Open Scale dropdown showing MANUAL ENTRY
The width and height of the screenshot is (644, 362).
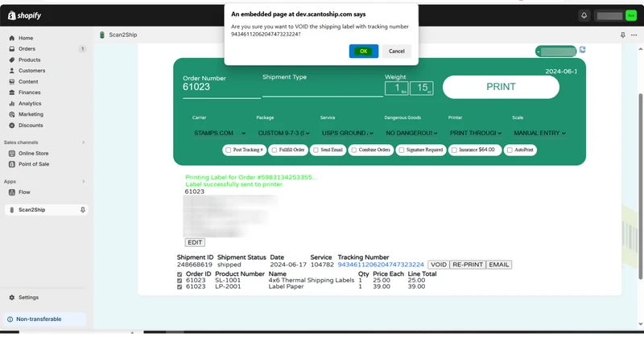coord(539,133)
